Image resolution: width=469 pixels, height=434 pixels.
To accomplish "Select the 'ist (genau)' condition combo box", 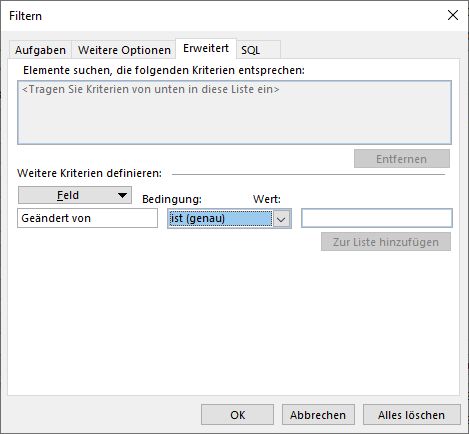I will (229, 218).
